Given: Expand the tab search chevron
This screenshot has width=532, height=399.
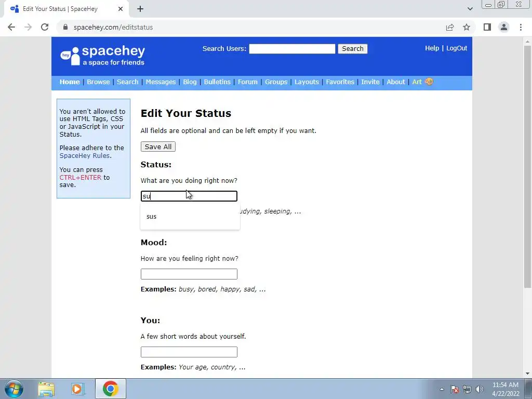Looking at the screenshot, I should [x=470, y=9].
